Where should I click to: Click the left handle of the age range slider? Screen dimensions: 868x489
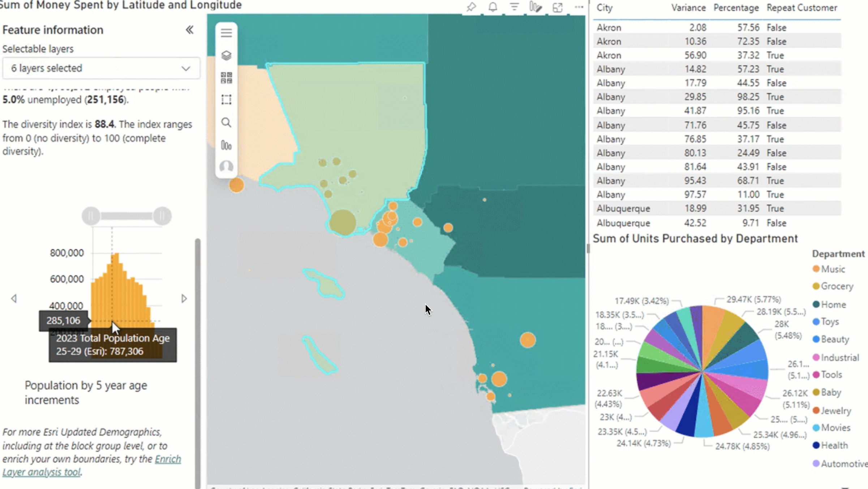coord(91,216)
